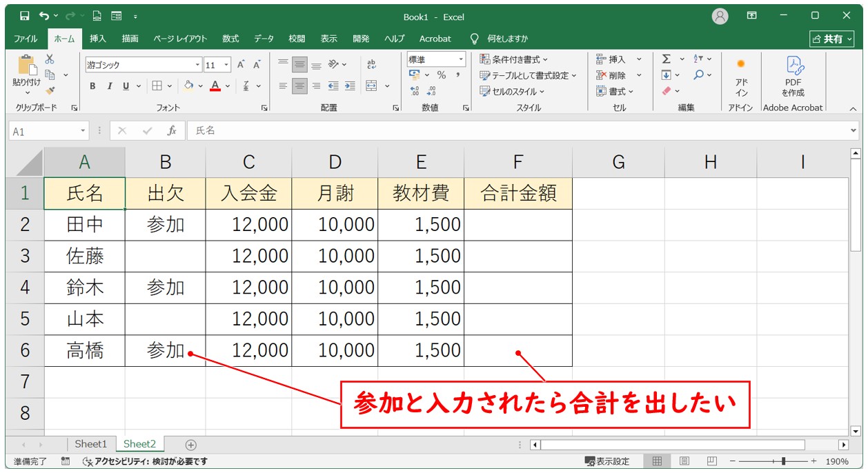Click the Increase Indent icon
868x473 pixels.
click(x=350, y=86)
